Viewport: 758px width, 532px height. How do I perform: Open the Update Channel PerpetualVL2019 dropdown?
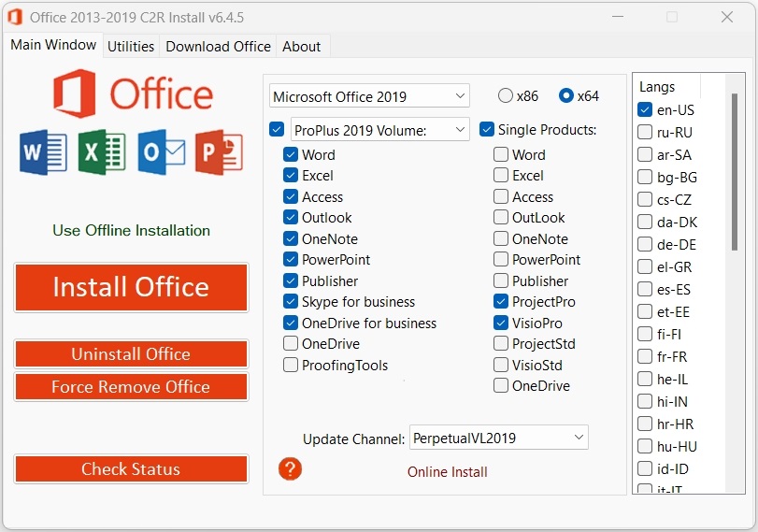click(499, 438)
